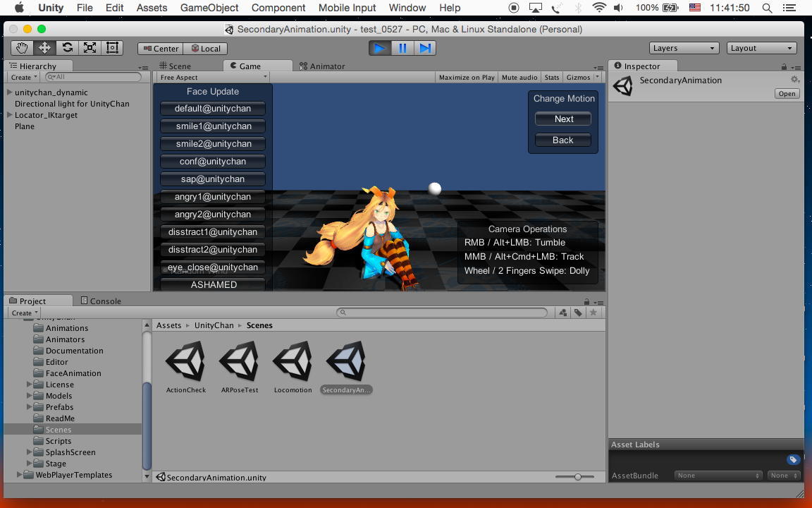Open Project Create dropdown
The width and height of the screenshot is (812, 508).
[x=25, y=313]
